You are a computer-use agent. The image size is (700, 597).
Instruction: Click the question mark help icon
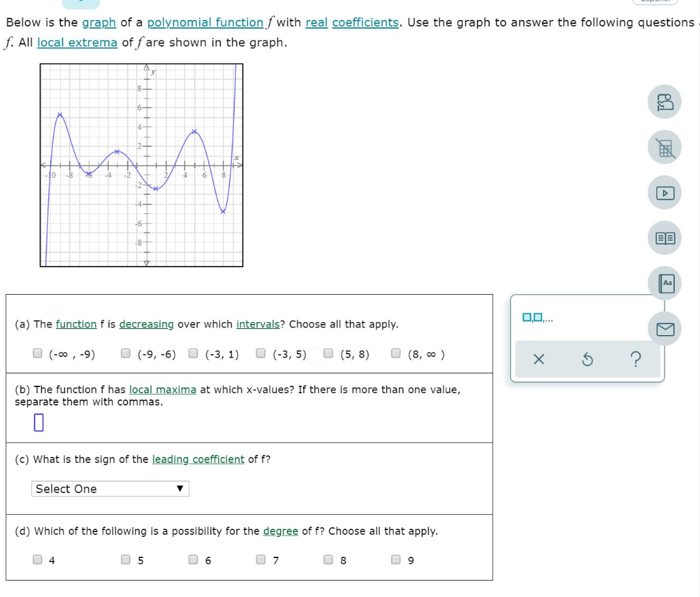click(x=636, y=359)
